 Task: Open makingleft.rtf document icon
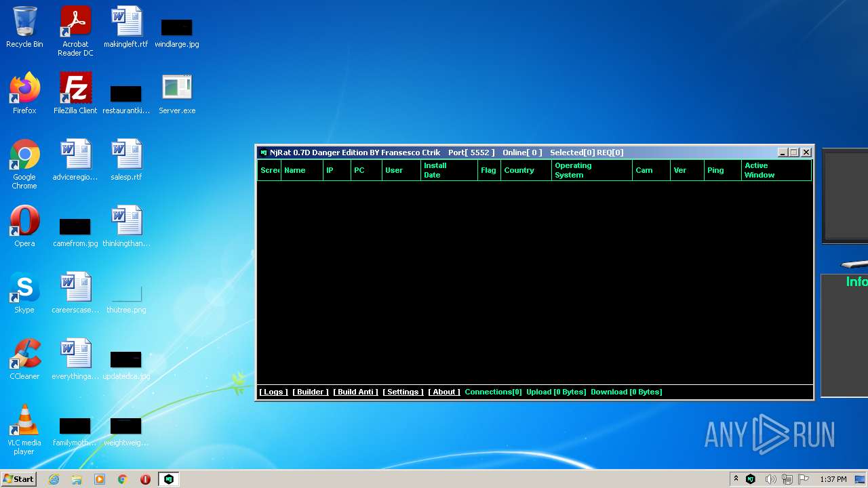coord(125,27)
